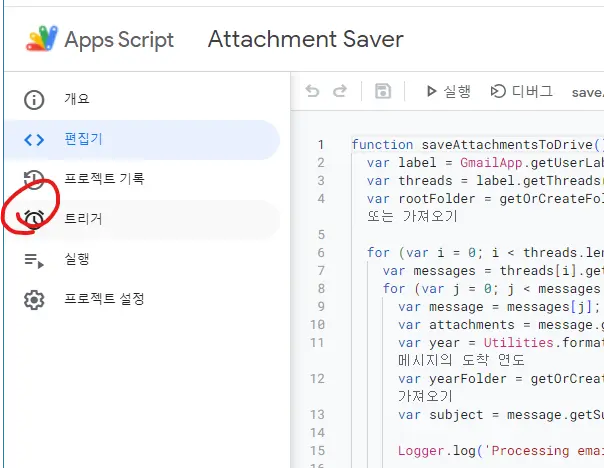Screen dimensions: 604x468
Task: Place cursor on the Logger.log line
Action: [x=500, y=450]
